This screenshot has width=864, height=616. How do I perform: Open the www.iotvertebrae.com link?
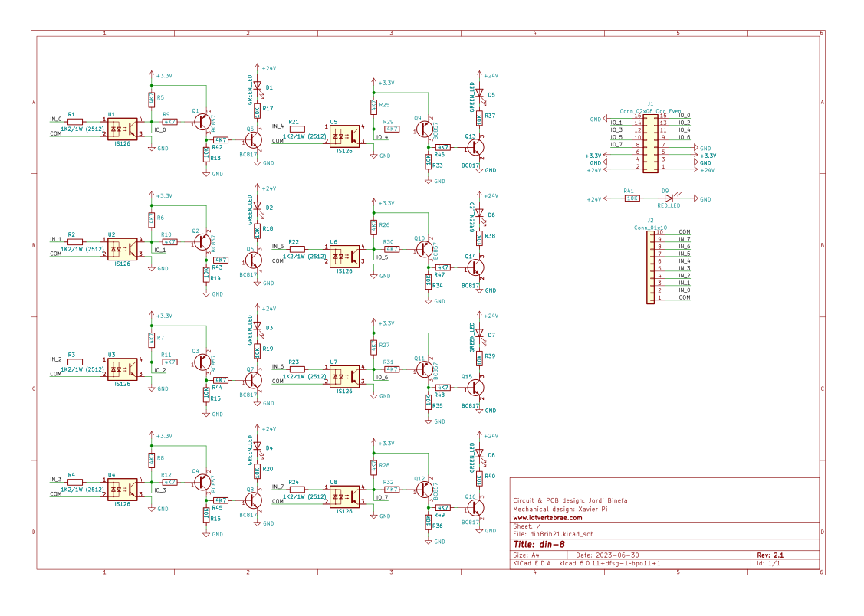pos(547,517)
